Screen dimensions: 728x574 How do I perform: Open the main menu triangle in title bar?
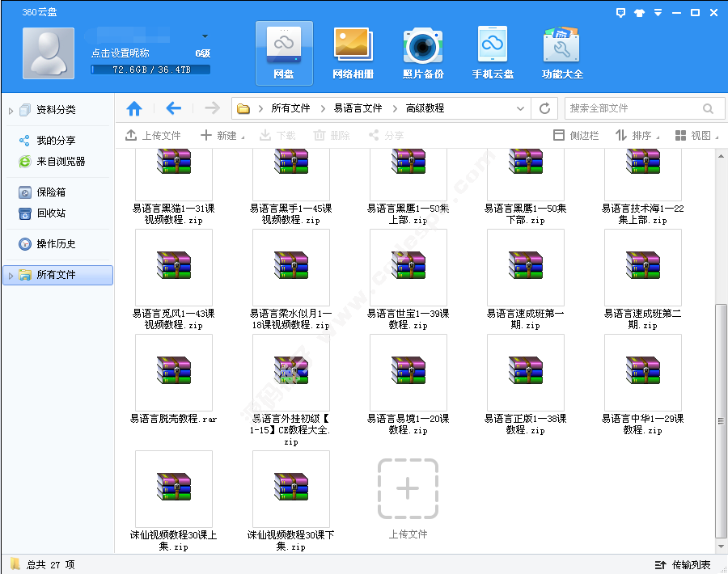(x=658, y=12)
